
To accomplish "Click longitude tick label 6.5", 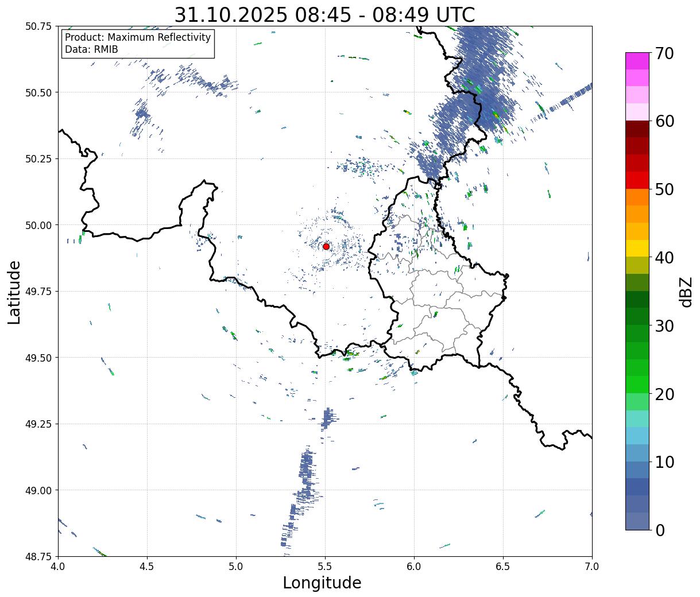I will (x=503, y=567).
